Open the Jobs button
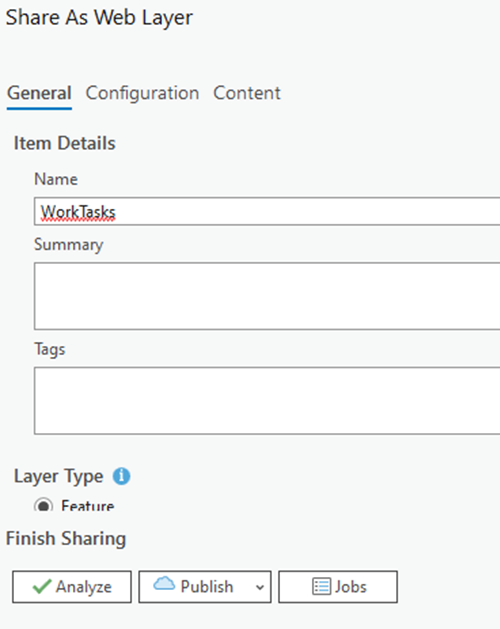The width and height of the screenshot is (500, 629). 338,587
